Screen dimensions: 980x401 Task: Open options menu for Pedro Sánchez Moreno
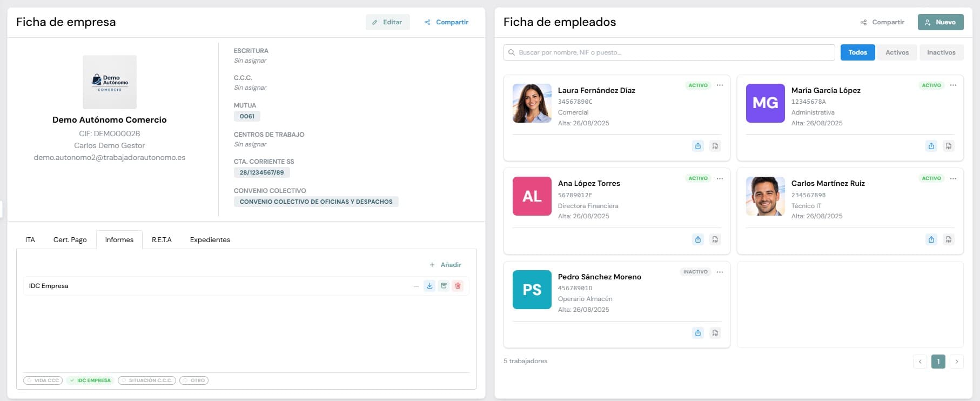[x=720, y=272]
